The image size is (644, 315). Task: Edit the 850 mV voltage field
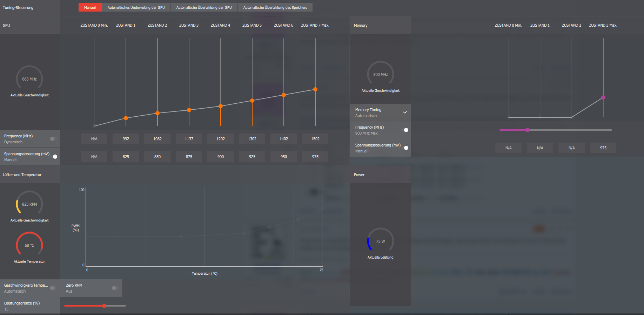(157, 157)
